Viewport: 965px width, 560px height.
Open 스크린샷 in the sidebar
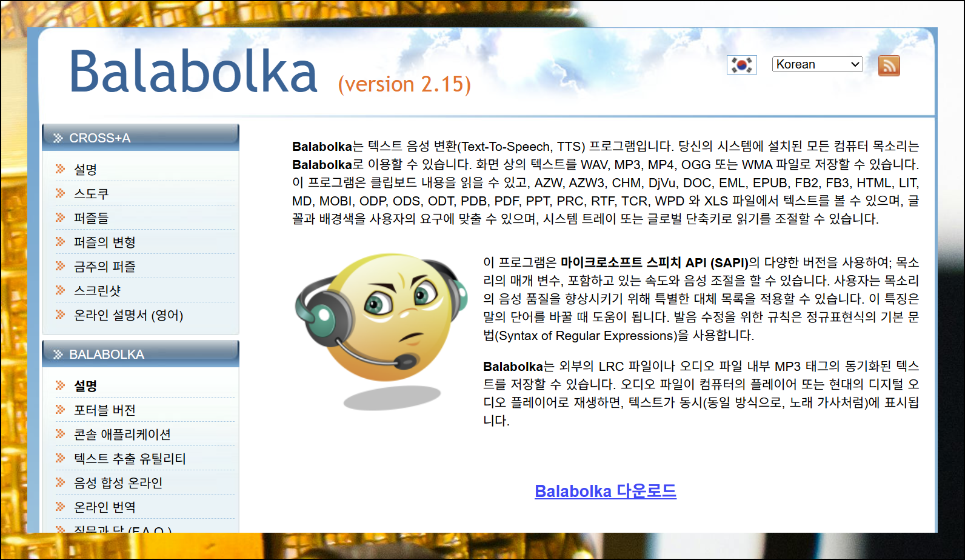tap(97, 291)
